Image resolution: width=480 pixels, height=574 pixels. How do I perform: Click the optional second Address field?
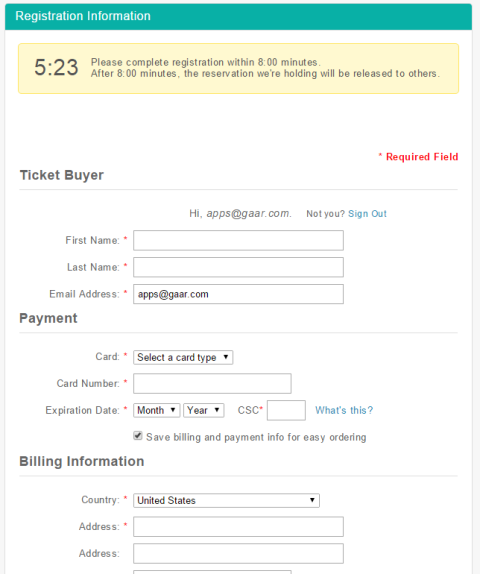click(238, 554)
